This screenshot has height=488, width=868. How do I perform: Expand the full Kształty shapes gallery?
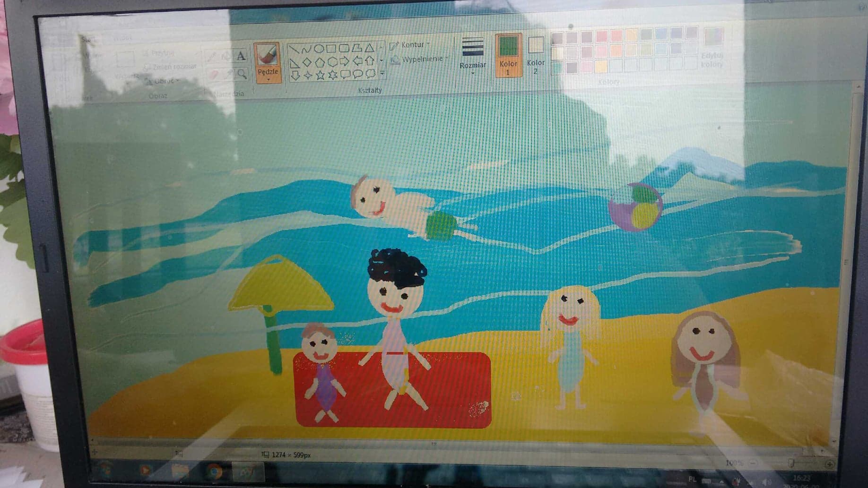pyautogui.click(x=382, y=74)
